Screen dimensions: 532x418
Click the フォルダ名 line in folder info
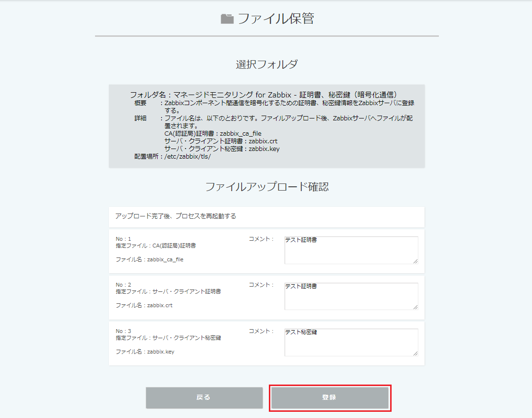tap(264, 95)
